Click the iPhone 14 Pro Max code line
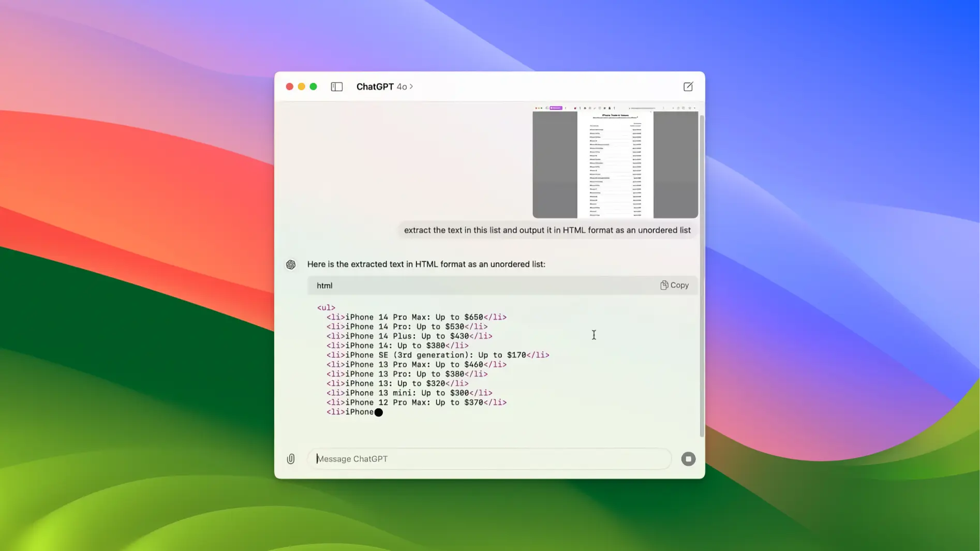Screen dimensions: 980x551 [x=417, y=317]
